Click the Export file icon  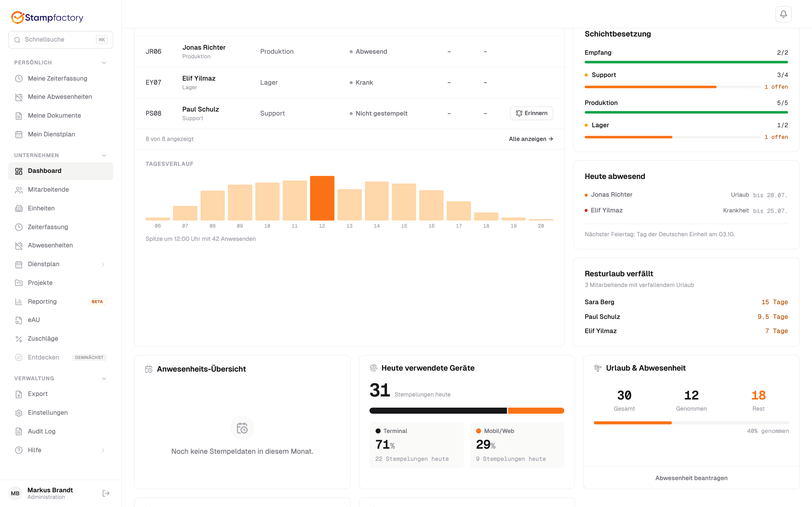pyautogui.click(x=19, y=394)
